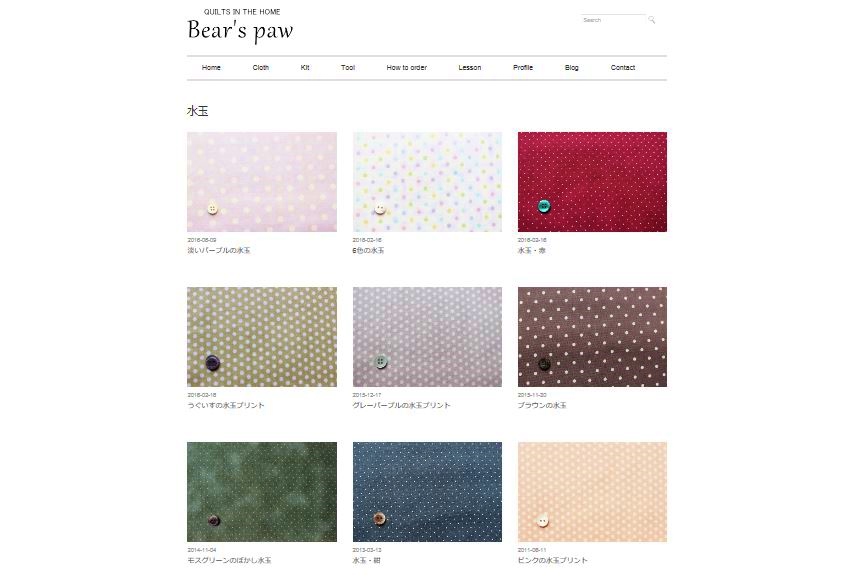This screenshot has width=853, height=579.
Task: Click the search magnifier icon
Action: [651, 20]
